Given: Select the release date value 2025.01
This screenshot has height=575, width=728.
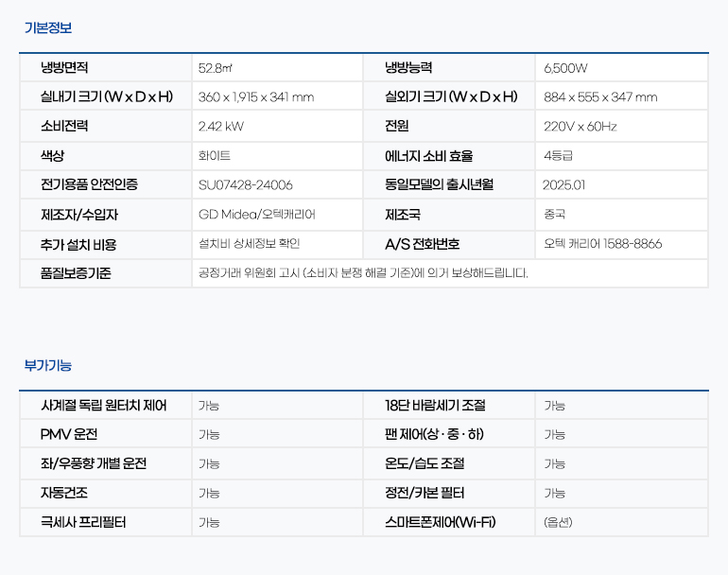Looking at the screenshot, I should (x=564, y=185).
